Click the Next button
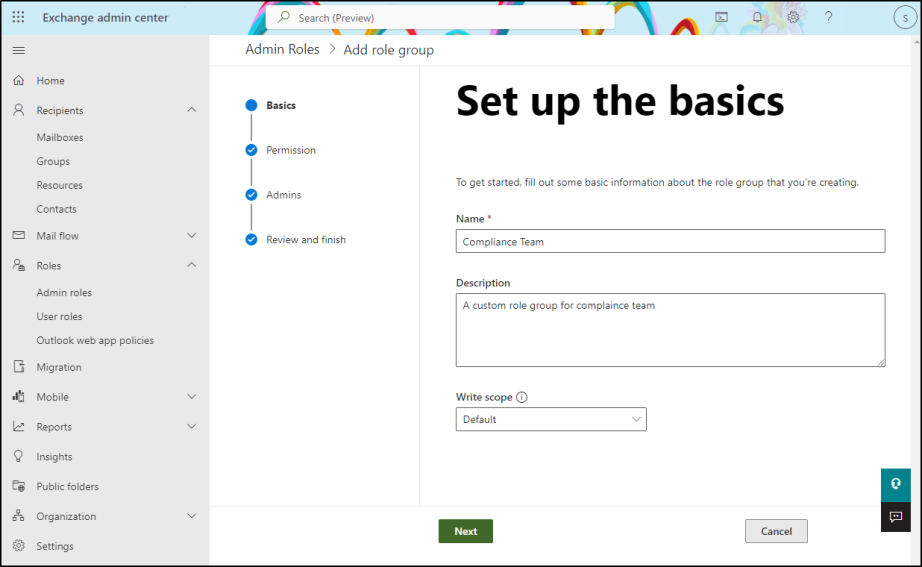922x567 pixels. (466, 531)
